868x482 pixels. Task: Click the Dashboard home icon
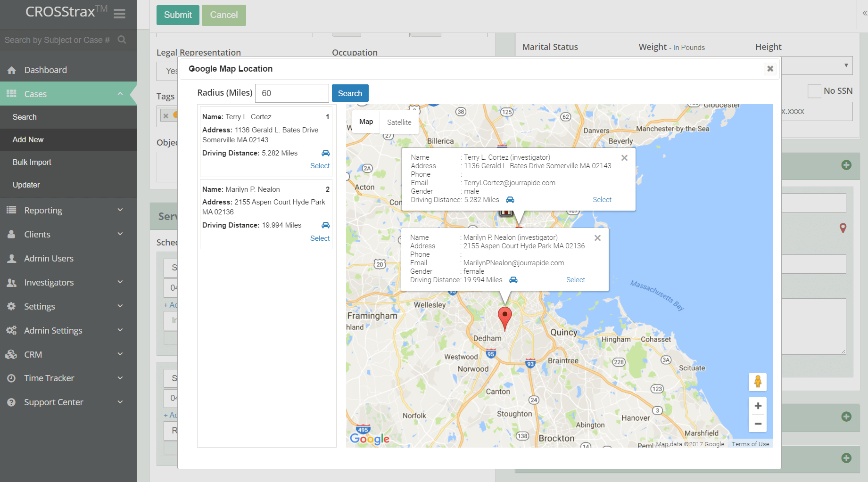coord(12,70)
